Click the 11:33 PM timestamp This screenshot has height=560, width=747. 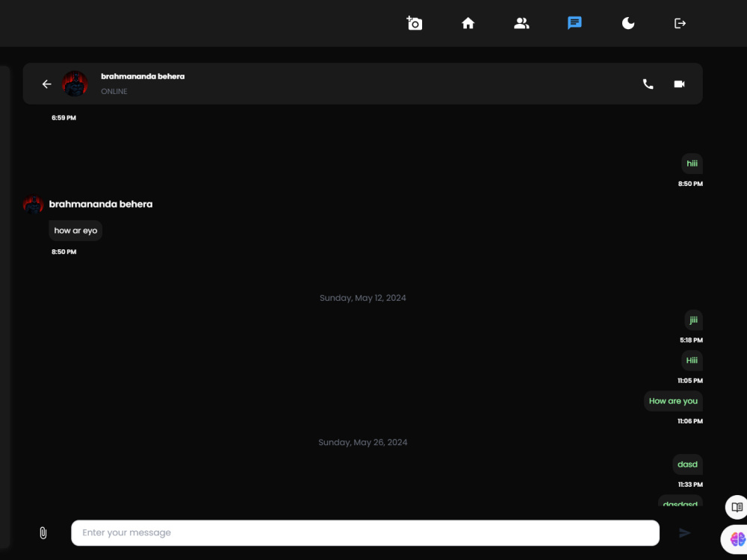690,485
